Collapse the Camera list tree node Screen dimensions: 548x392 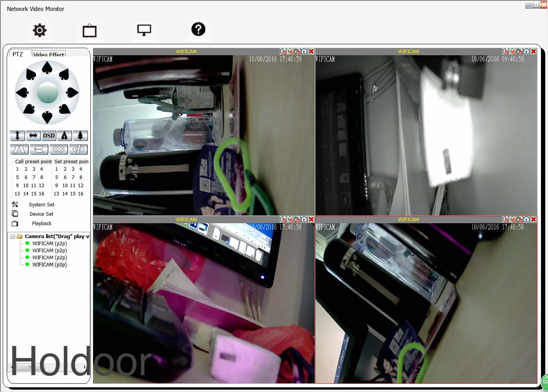point(13,237)
